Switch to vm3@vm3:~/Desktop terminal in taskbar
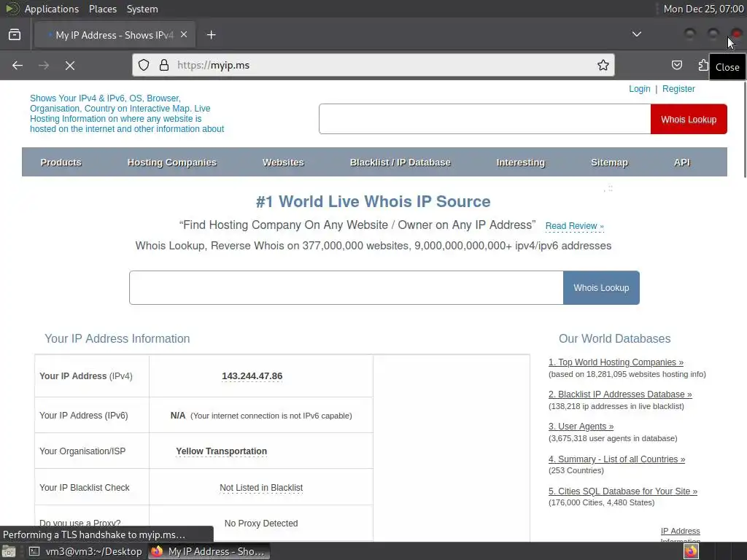The height and width of the screenshot is (560, 747). coord(86,551)
